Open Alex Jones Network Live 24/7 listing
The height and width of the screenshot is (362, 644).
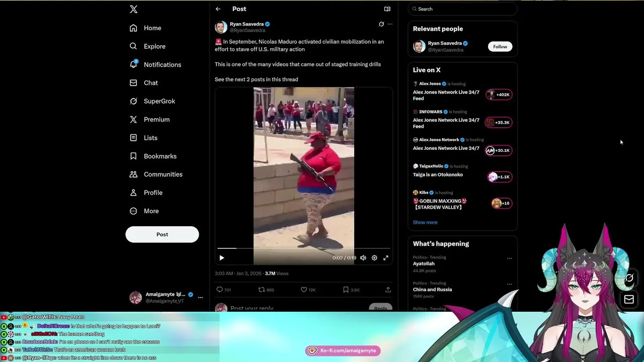click(446, 148)
